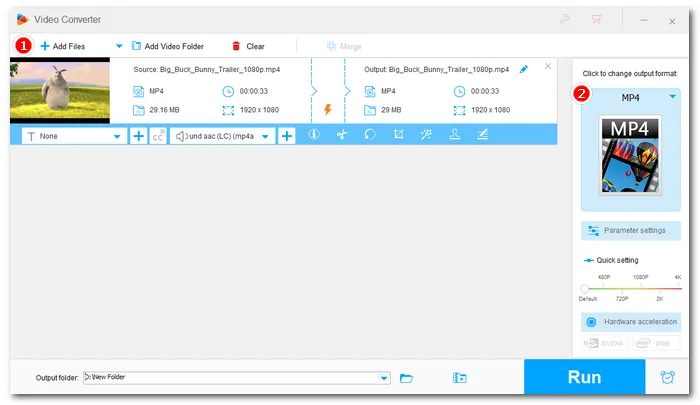Click the Quick setting resolution slider handle
The width and height of the screenshot is (700, 405).
pyautogui.click(x=584, y=288)
